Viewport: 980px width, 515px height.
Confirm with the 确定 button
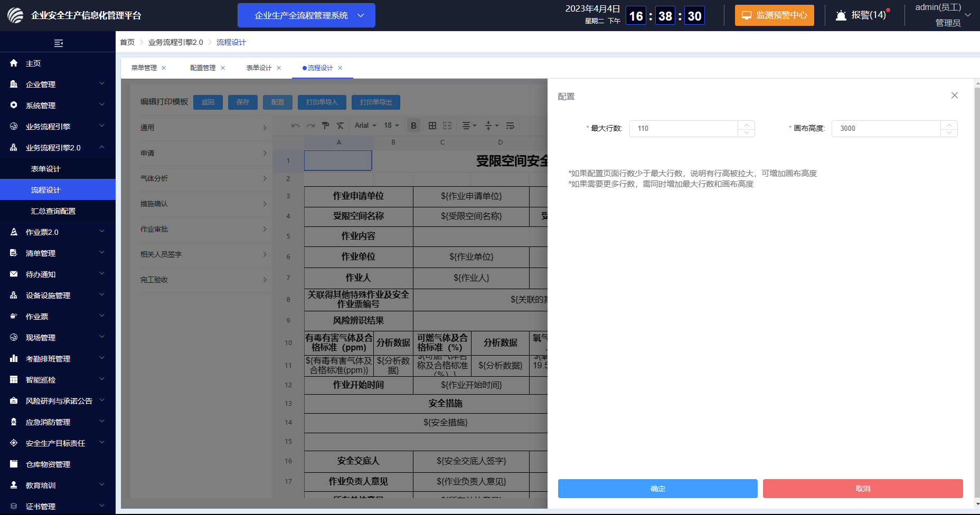click(x=658, y=489)
